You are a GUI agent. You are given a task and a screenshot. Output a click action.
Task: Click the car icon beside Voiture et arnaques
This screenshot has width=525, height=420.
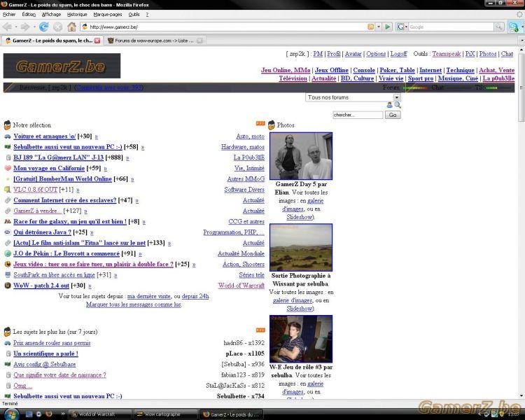pyautogui.click(x=8, y=136)
